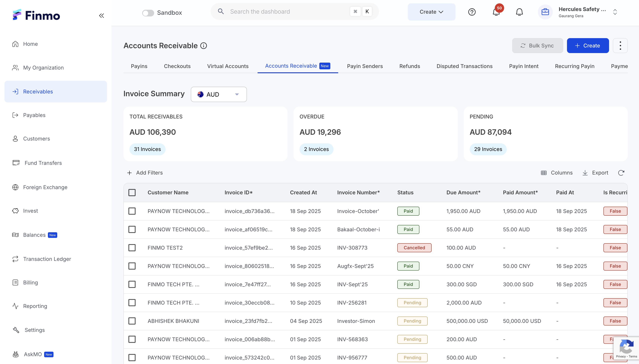Check the select-all header checkbox
The height and width of the screenshot is (364, 639).
coord(132,192)
